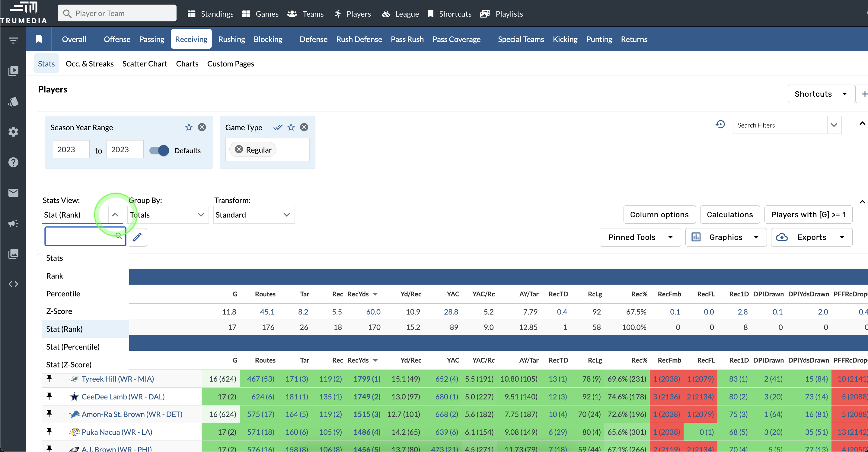Select Stat (Percentile) from the list
The height and width of the screenshot is (452, 868).
[73, 347]
